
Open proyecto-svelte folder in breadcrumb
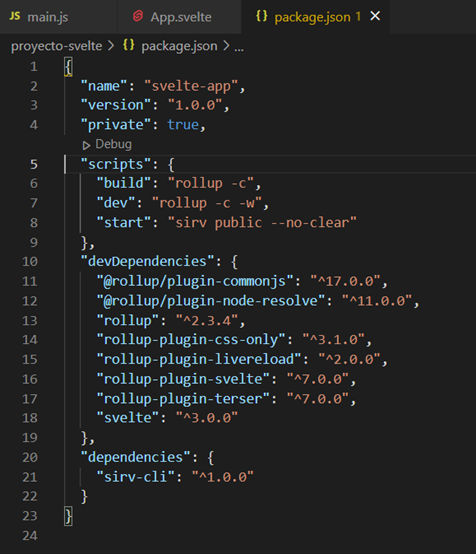[x=57, y=46]
